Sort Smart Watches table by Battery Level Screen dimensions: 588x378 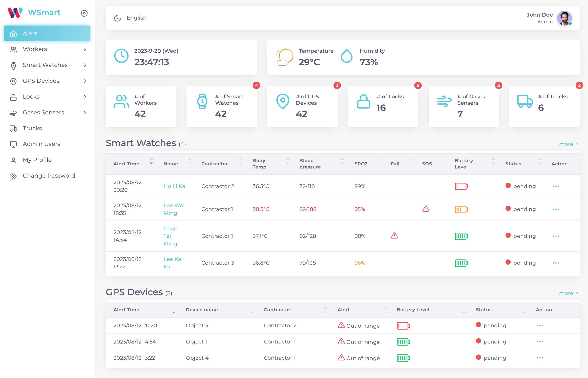pyautogui.click(x=494, y=161)
